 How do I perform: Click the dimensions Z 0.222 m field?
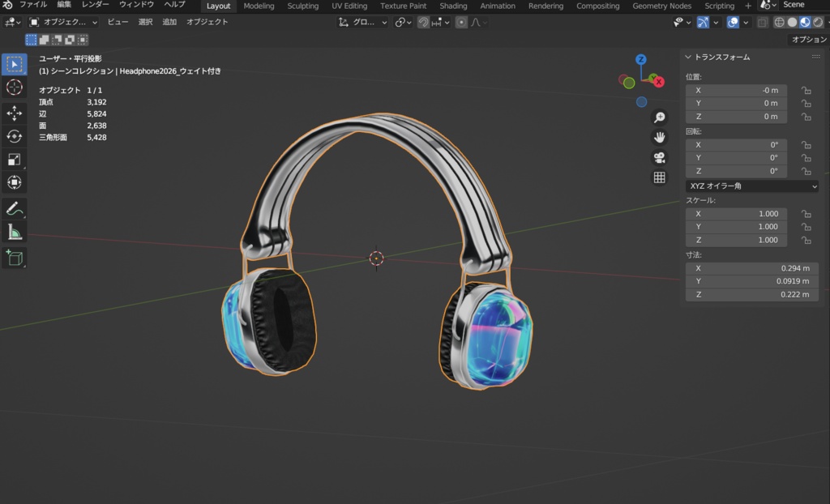click(751, 294)
